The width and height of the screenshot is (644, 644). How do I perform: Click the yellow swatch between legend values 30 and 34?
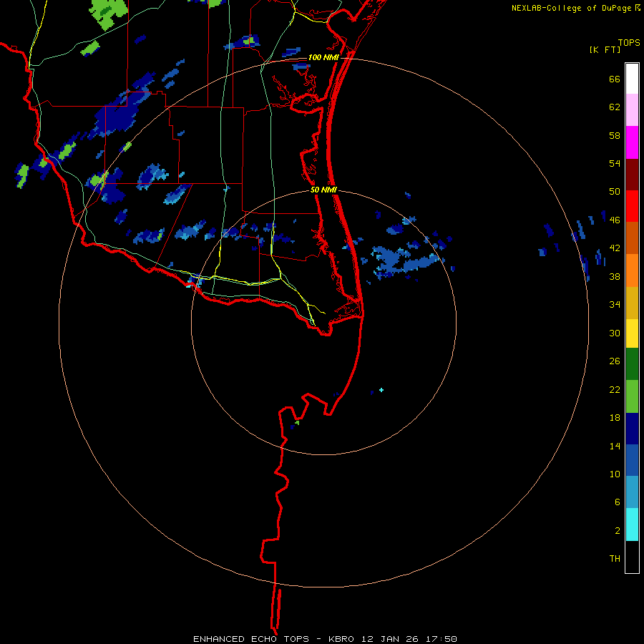632,333
